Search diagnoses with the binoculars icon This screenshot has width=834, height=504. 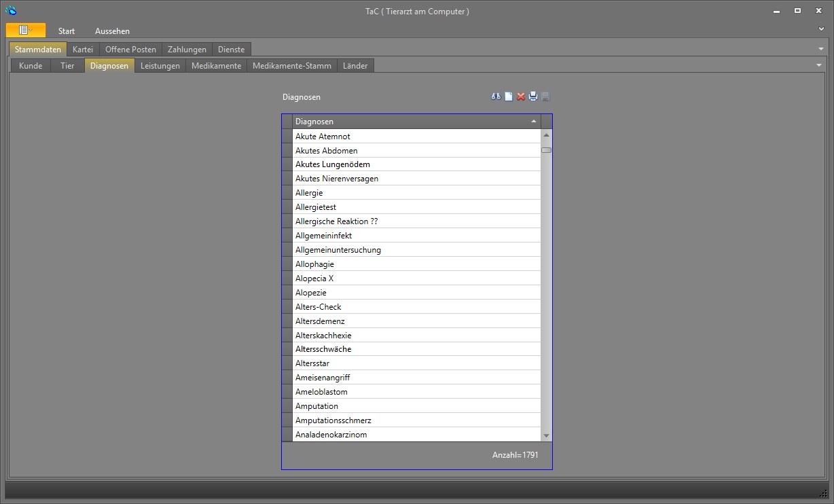click(x=496, y=96)
